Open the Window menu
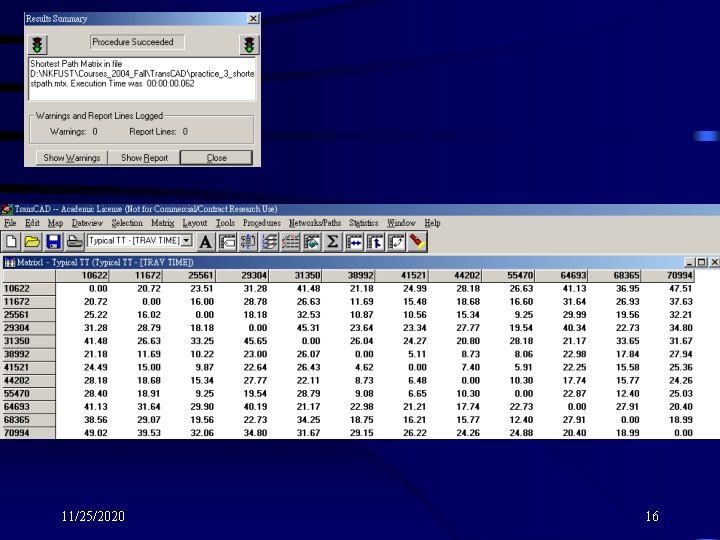 [x=401, y=223]
